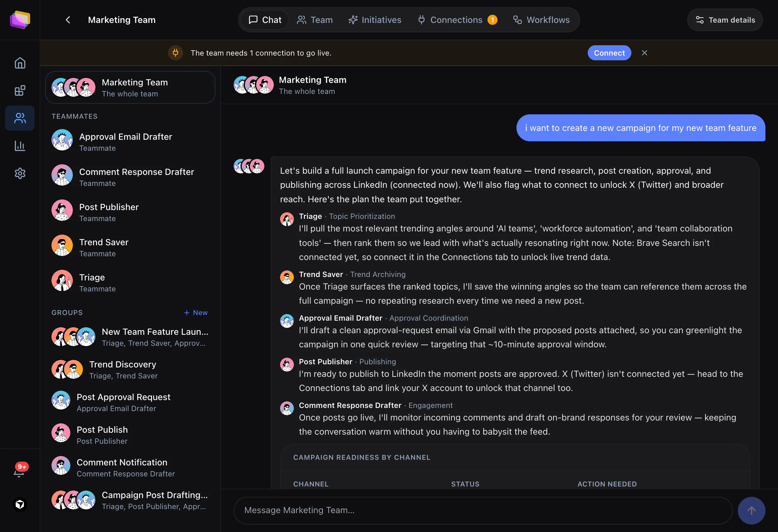This screenshot has width=778, height=532.
Task: Open the Initiatives tab
Action: [375, 20]
